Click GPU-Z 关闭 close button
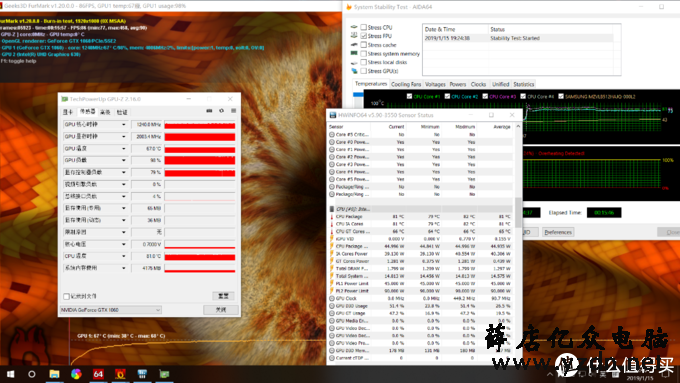The image size is (680, 383). coord(221,310)
